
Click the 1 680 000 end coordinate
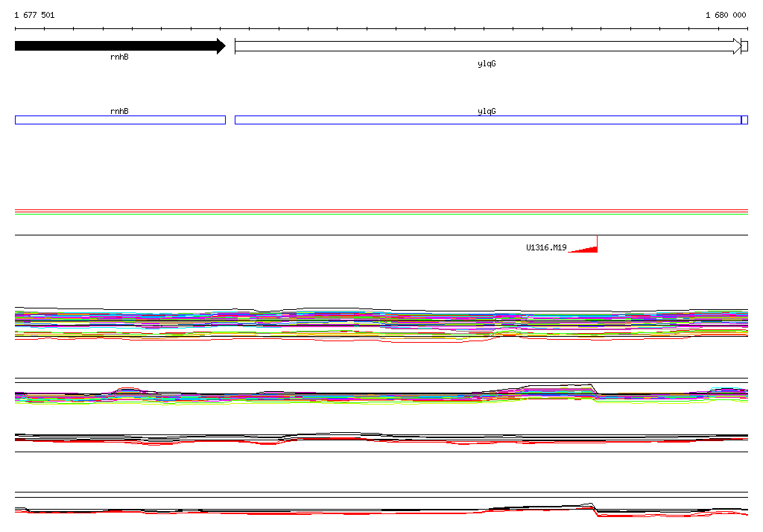[726, 15]
